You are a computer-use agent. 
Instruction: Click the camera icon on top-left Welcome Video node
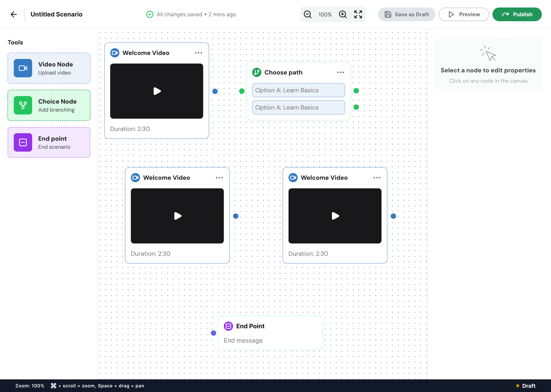point(115,53)
